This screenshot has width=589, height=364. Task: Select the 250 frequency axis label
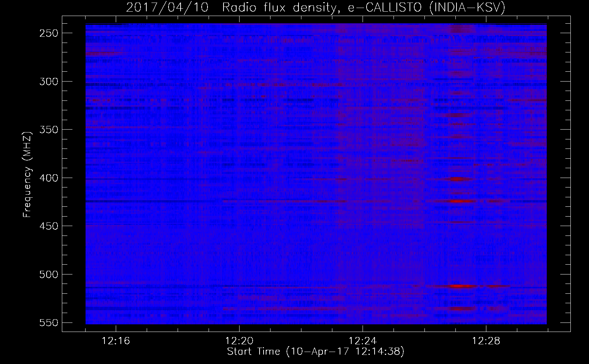[x=48, y=33]
